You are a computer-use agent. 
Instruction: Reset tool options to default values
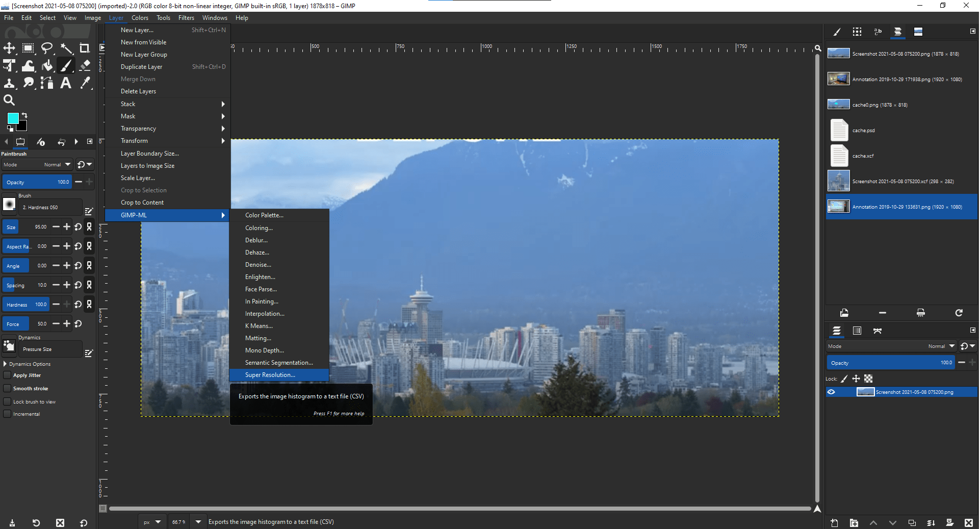84,523
